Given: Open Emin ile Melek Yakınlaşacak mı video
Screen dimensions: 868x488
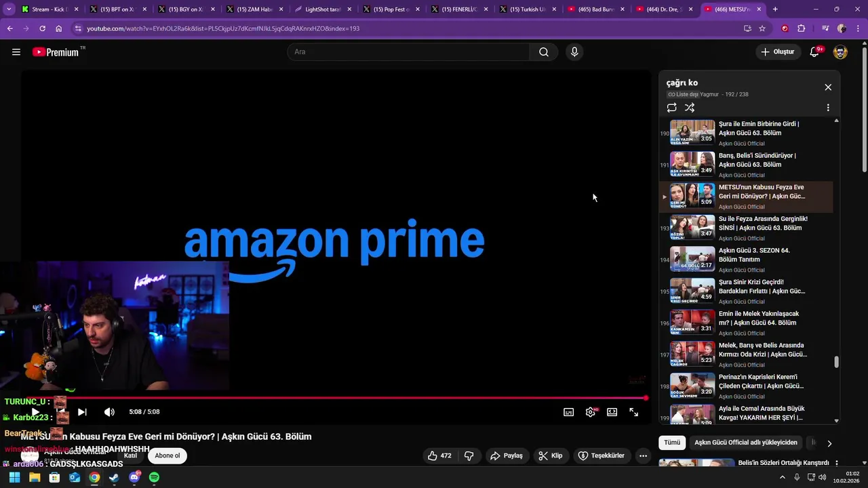Looking at the screenshot, I should pyautogui.click(x=746, y=323).
